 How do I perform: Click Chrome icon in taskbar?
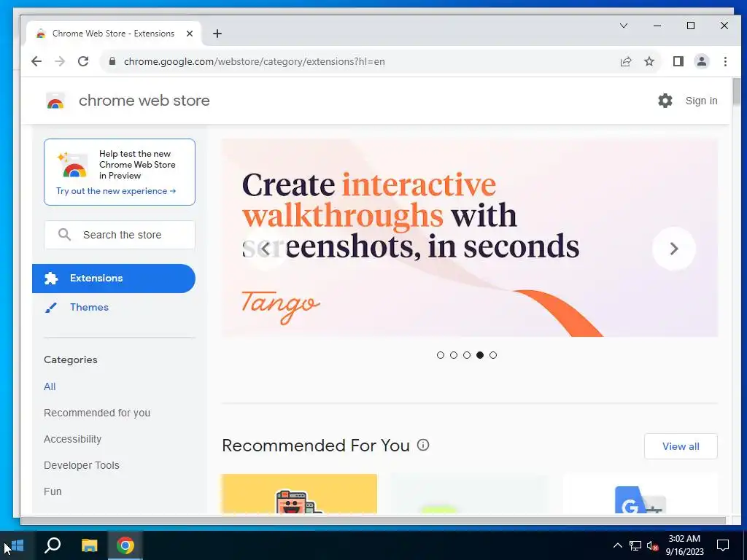coord(125,545)
